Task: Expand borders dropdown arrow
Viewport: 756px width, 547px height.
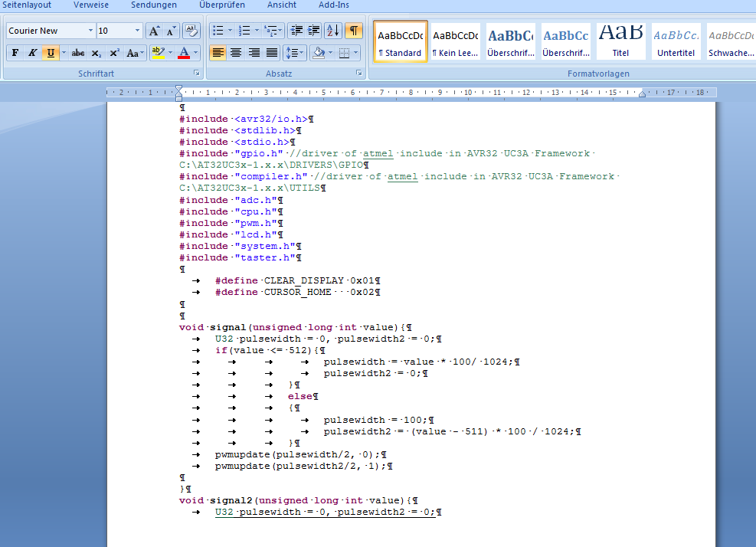Action: tap(356, 53)
